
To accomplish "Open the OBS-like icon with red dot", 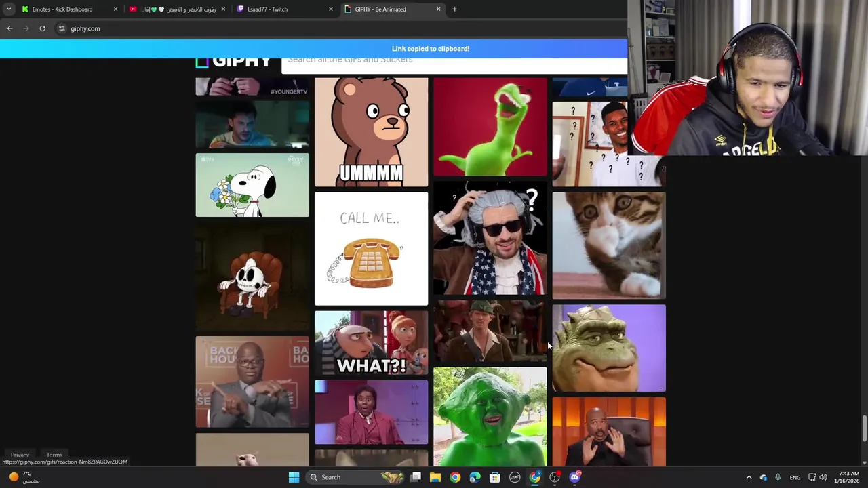I will click(x=555, y=477).
